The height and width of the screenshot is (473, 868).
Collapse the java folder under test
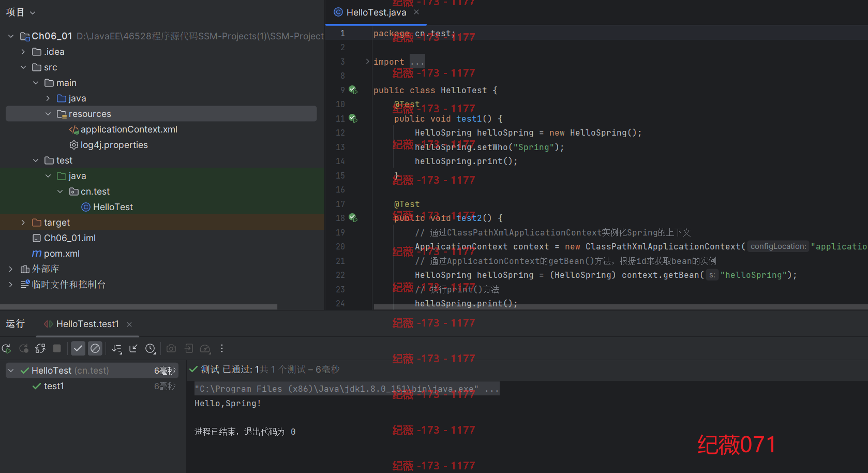coord(48,176)
